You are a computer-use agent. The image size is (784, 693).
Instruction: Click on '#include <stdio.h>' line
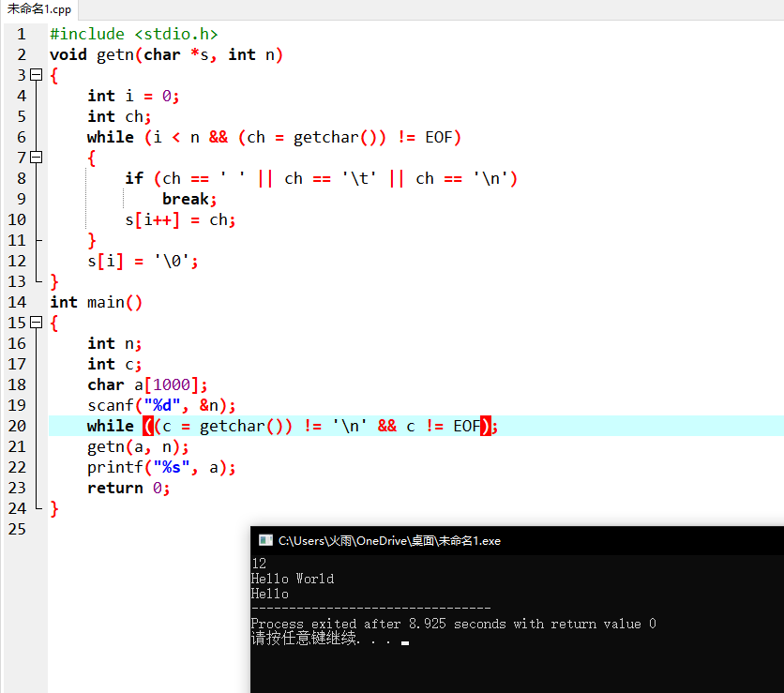(134, 34)
